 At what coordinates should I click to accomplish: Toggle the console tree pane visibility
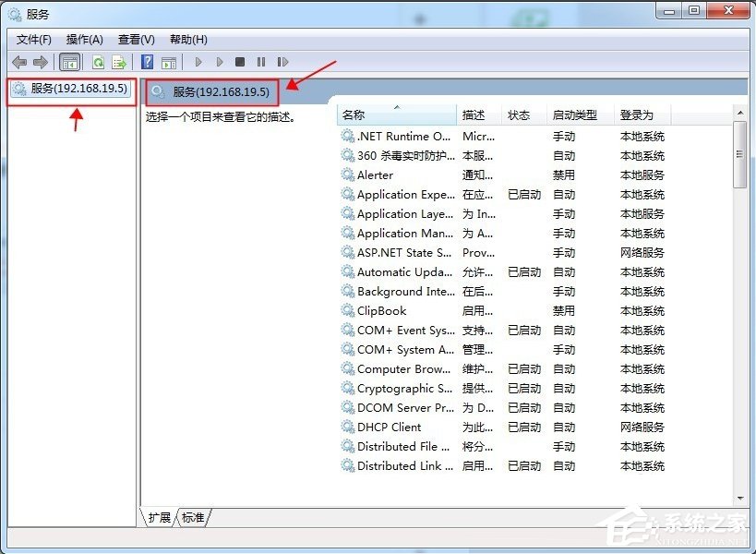click(69, 62)
